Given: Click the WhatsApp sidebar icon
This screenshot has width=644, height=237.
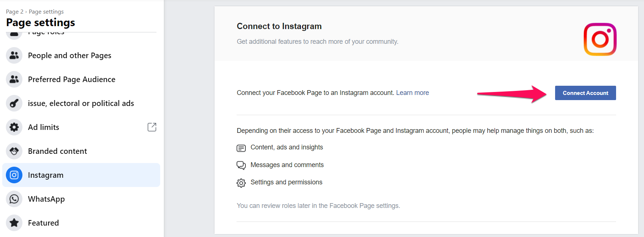Looking at the screenshot, I should click(x=14, y=199).
